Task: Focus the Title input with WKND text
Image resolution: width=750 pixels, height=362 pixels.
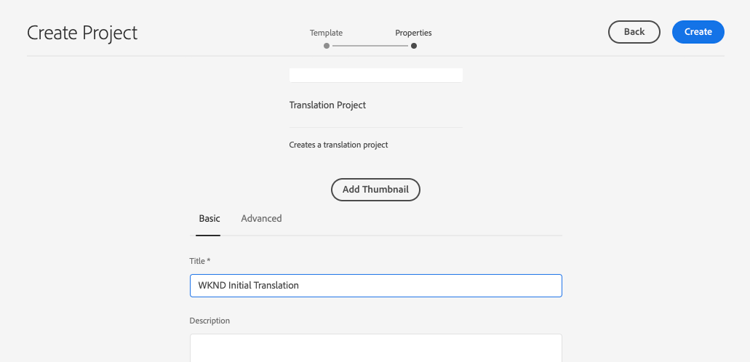Action: 376,285
